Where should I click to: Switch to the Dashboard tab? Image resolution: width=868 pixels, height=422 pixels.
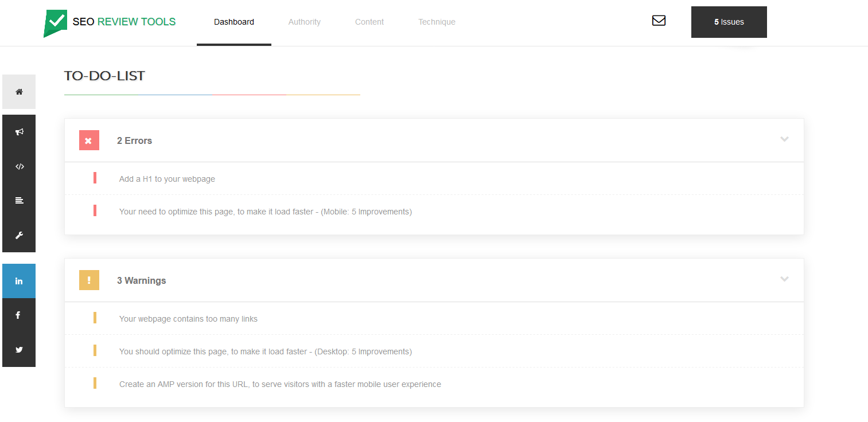coord(234,22)
